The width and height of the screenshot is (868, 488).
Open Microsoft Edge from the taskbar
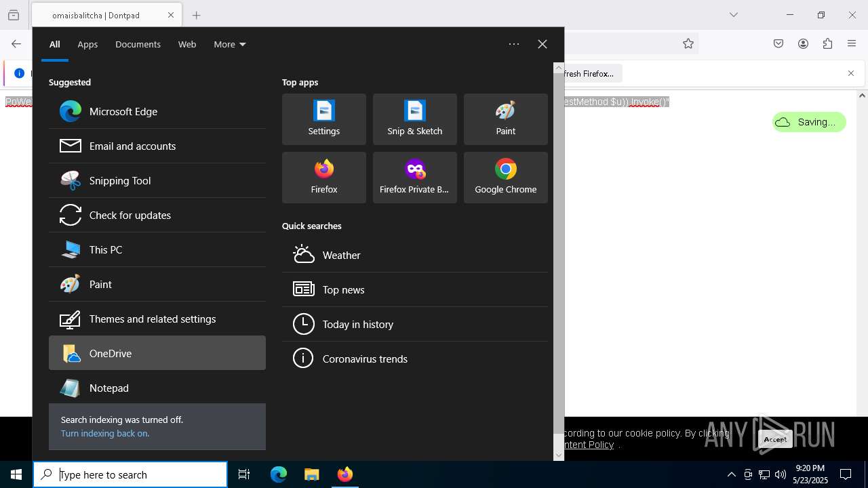[279, 474]
